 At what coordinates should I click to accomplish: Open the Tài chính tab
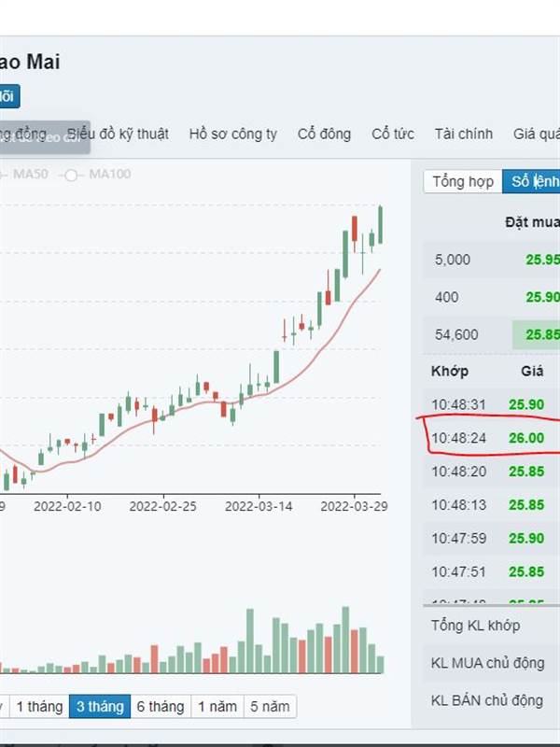pyautogui.click(x=463, y=134)
